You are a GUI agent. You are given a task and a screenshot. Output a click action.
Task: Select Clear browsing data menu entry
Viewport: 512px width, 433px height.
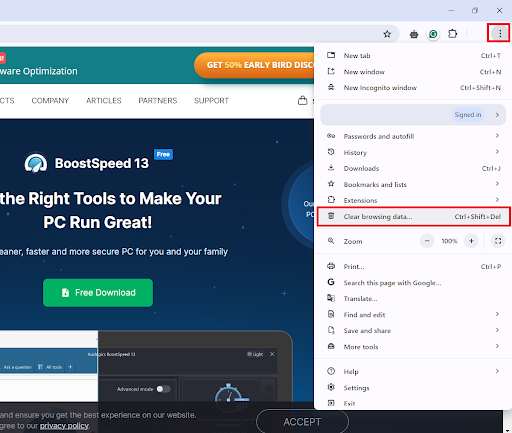(x=413, y=216)
